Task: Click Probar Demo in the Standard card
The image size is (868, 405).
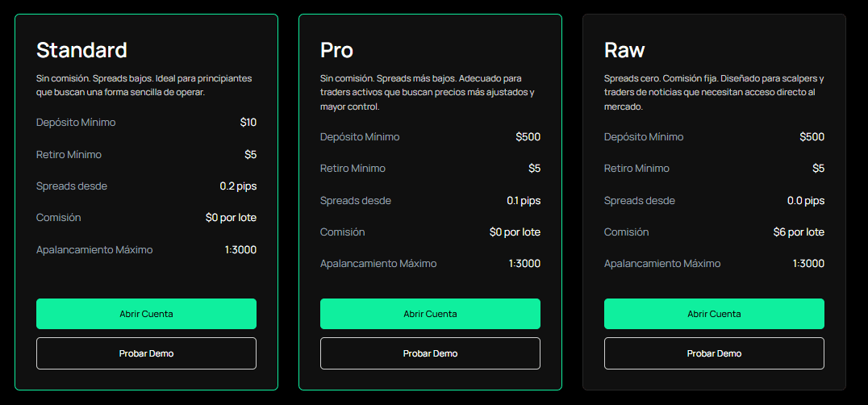Action: (x=146, y=353)
